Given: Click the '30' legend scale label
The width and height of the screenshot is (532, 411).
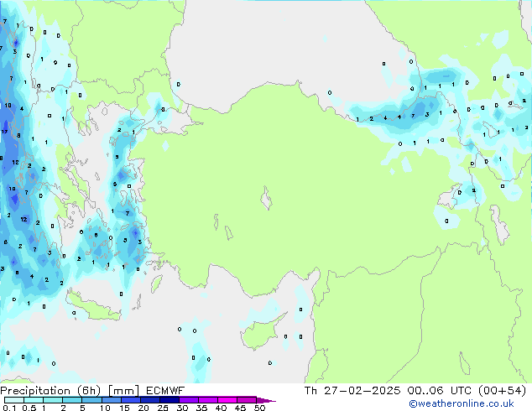Looking at the screenshot, I should (182, 408).
